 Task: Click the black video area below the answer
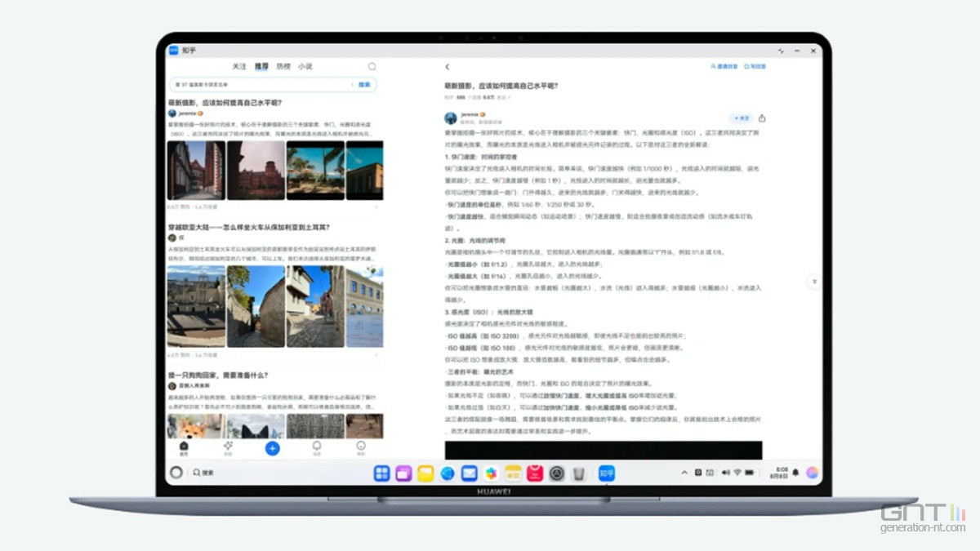(x=604, y=450)
